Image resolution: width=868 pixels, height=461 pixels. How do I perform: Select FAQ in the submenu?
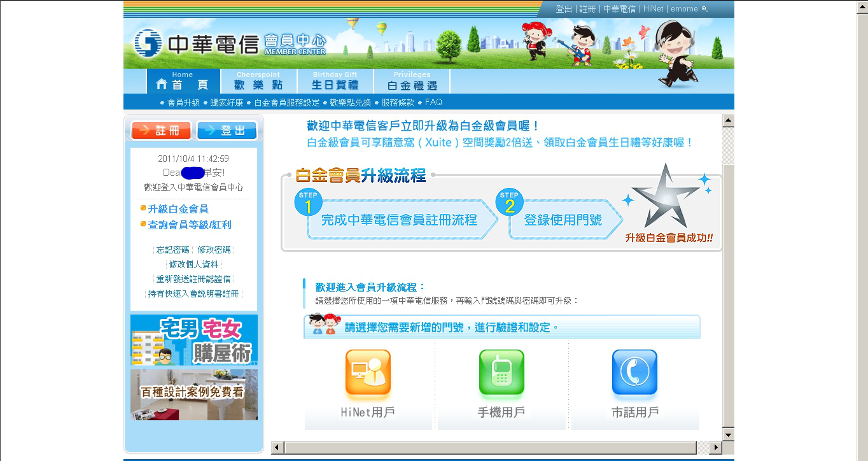(x=433, y=103)
